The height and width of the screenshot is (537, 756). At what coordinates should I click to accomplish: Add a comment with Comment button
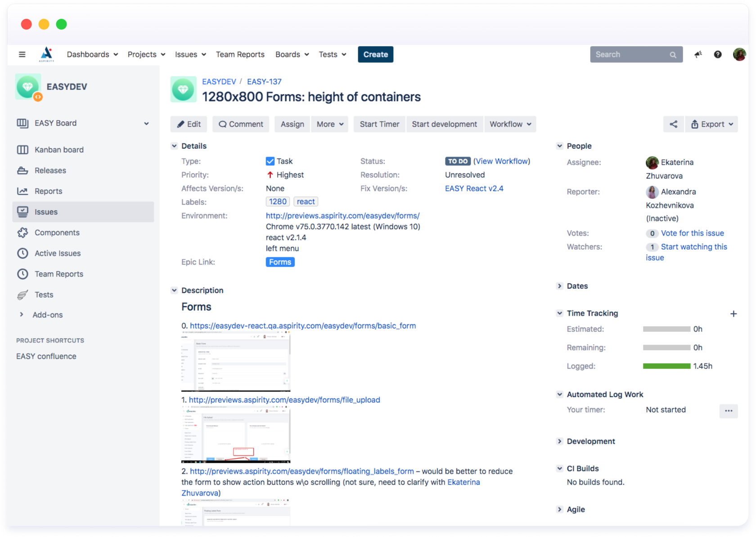[241, 124]
